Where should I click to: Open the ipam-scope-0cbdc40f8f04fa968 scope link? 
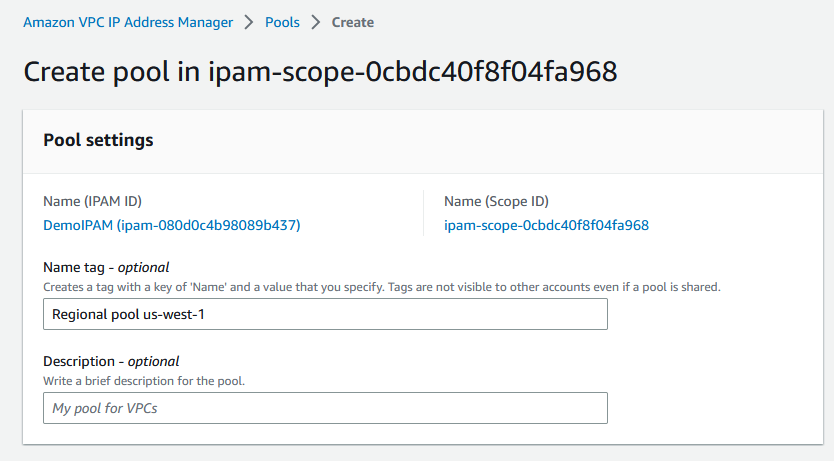click(x=546, y=225)
